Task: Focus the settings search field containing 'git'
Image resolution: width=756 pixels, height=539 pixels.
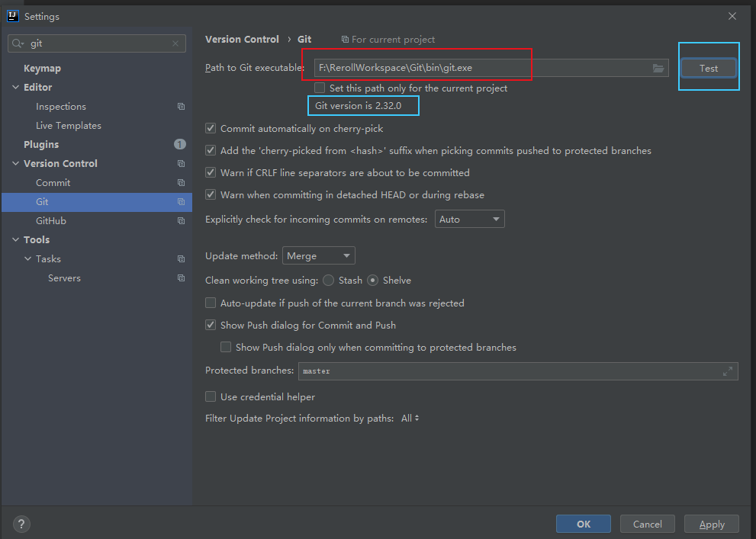Action: 97,43
